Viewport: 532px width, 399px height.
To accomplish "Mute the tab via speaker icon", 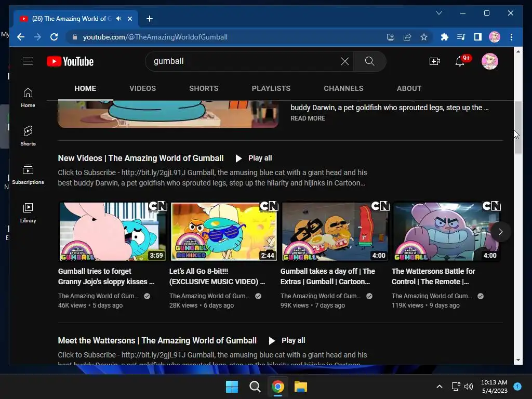I will (x=119, y=19).
